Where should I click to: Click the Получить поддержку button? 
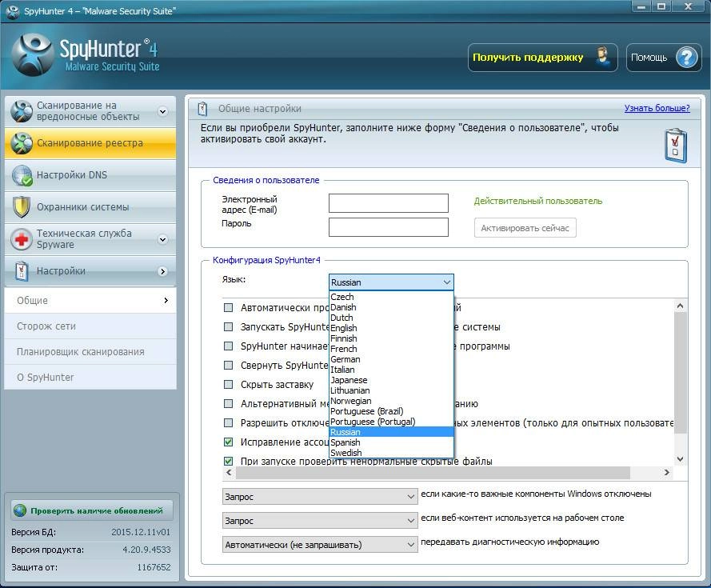point(543,58)
